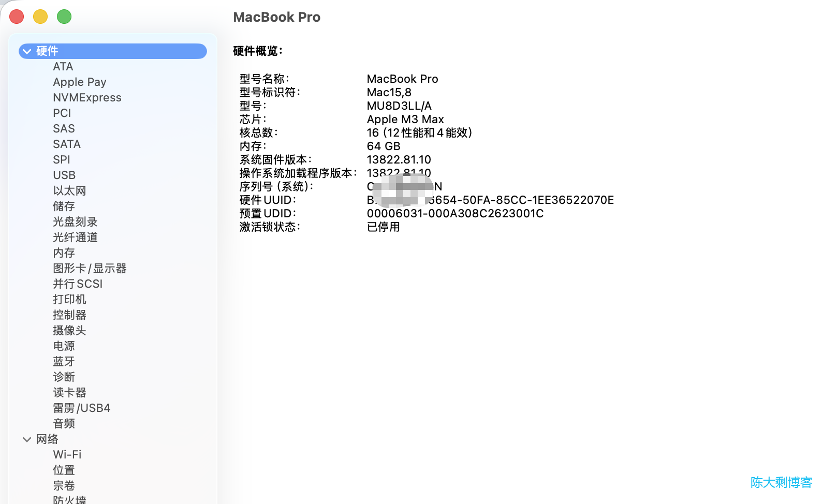Open 内存 memory in the sidebar
The image size is (823, 504).
[x=64, y=253]
